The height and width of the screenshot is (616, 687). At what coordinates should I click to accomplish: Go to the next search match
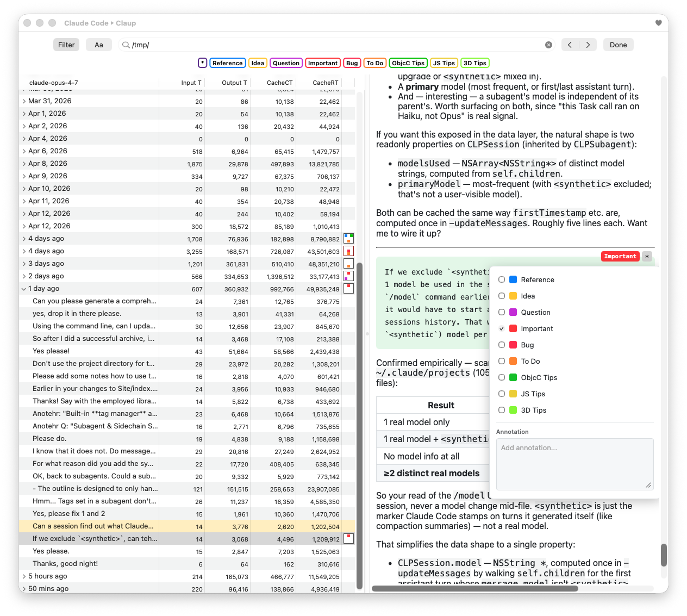pos(588,45)
